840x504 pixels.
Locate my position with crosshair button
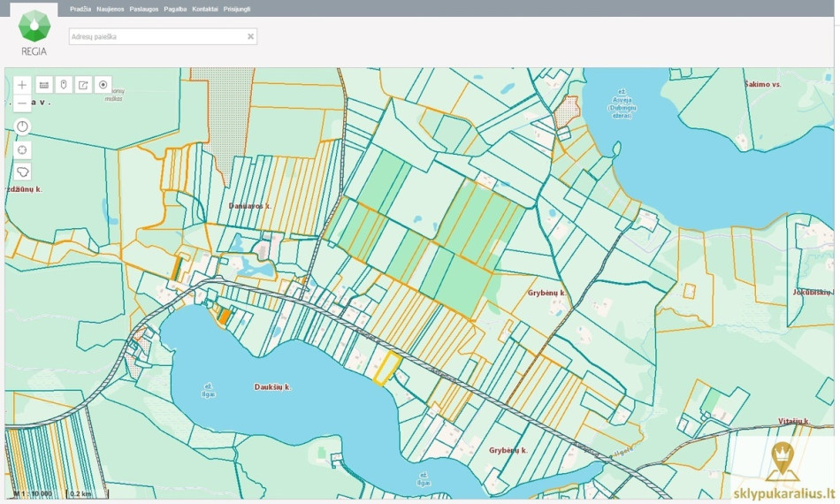[22, 150]
